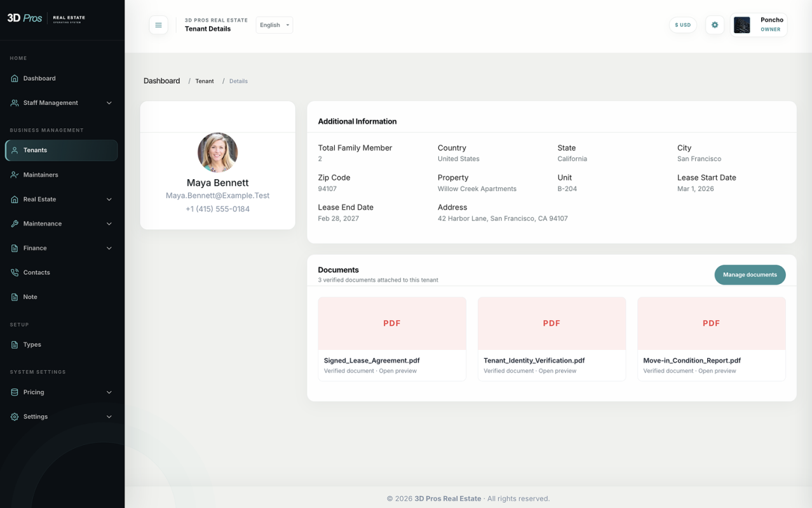Follow the Dashboard breadcrumb link

pos(162,81)
